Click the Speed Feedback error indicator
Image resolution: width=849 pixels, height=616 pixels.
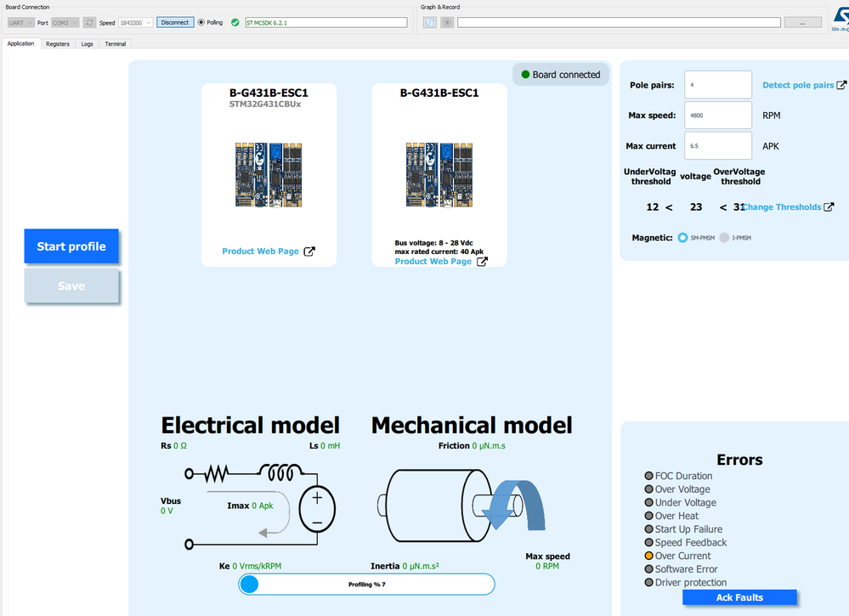pyautogui.click(x=648, y=542)
